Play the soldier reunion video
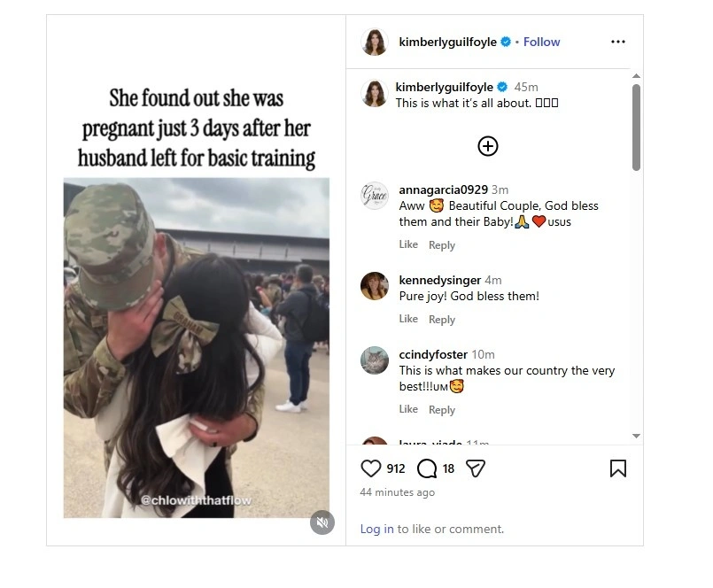 point(196,345)
